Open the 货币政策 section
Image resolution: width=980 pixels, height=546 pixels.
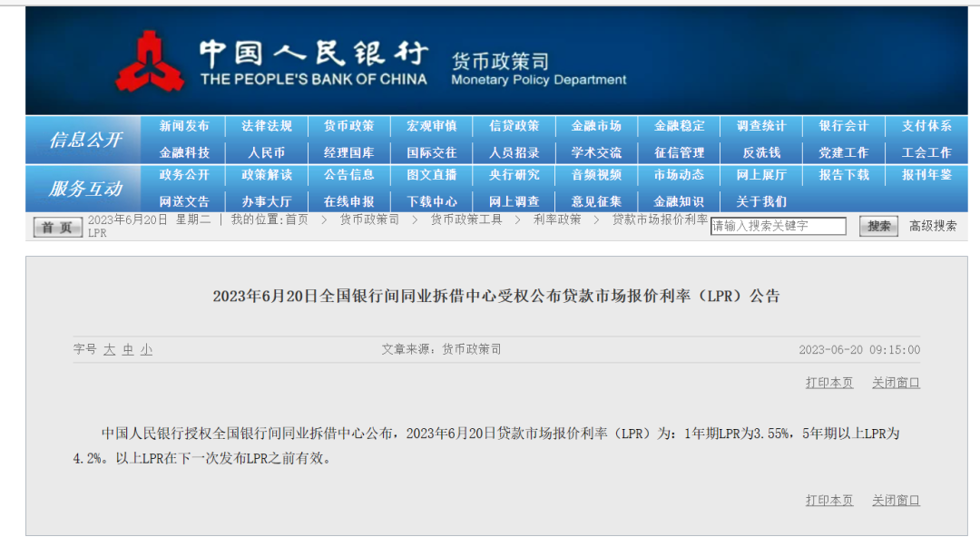point(350,127)
